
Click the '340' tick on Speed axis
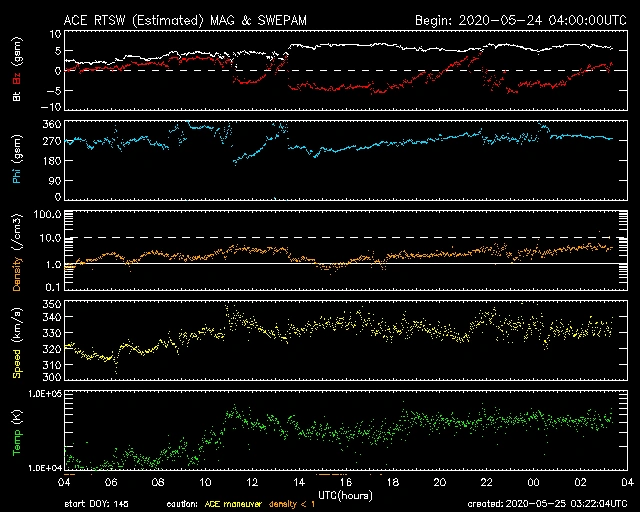point(52,317)
